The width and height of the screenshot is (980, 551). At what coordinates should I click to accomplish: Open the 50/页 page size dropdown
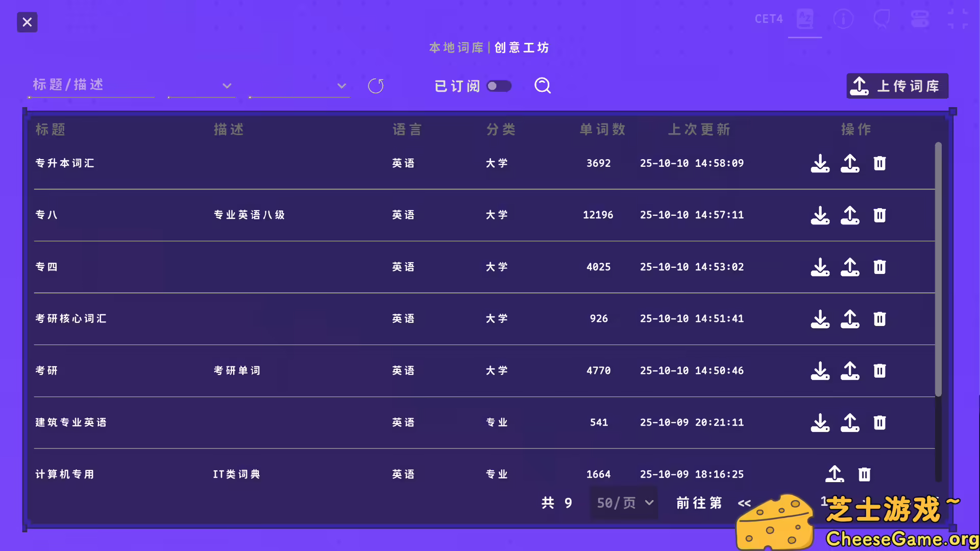[624, 503]
